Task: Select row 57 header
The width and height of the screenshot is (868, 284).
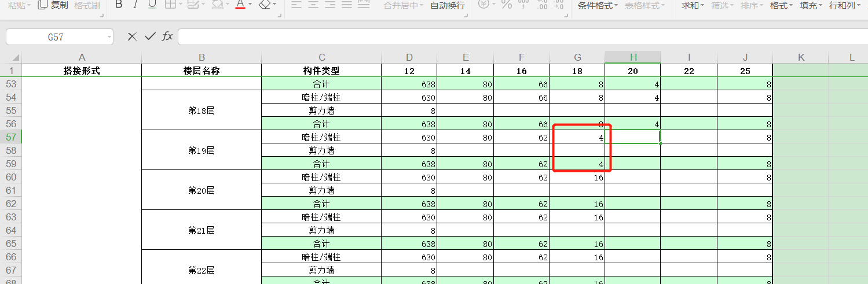Action: pyautogui.click(x=11, y=137)
